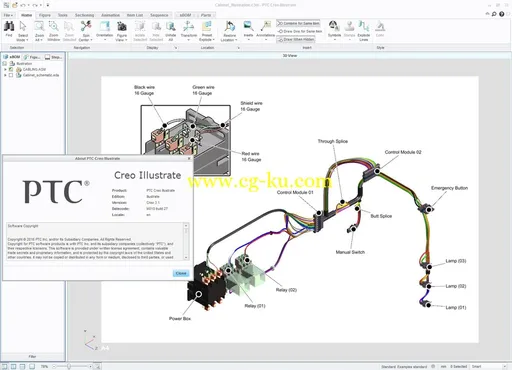The height and width of the screenshot is (370, 512).
Task: Click the Explode Lines tool
Action: 364,31
